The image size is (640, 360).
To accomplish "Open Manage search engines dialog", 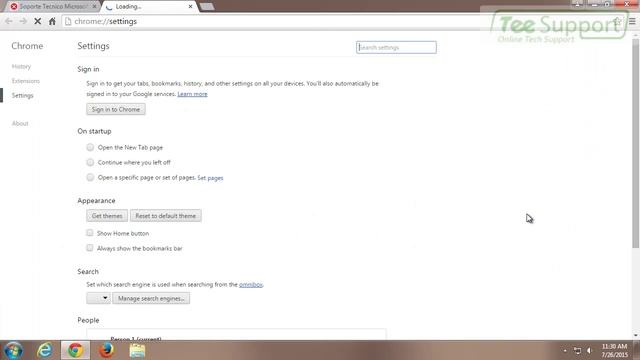I will 151,298.
